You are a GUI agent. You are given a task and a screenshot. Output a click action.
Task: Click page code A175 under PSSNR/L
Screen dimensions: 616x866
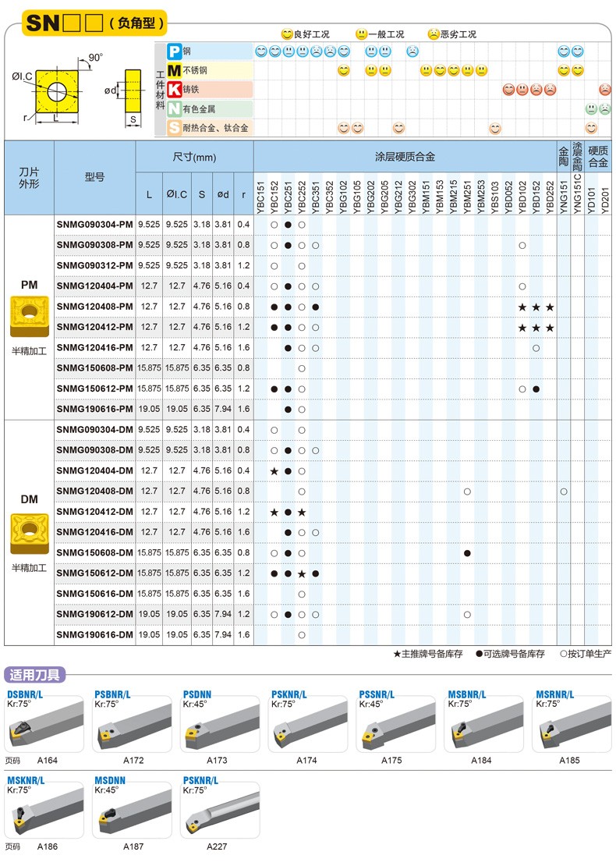[392, 761]
